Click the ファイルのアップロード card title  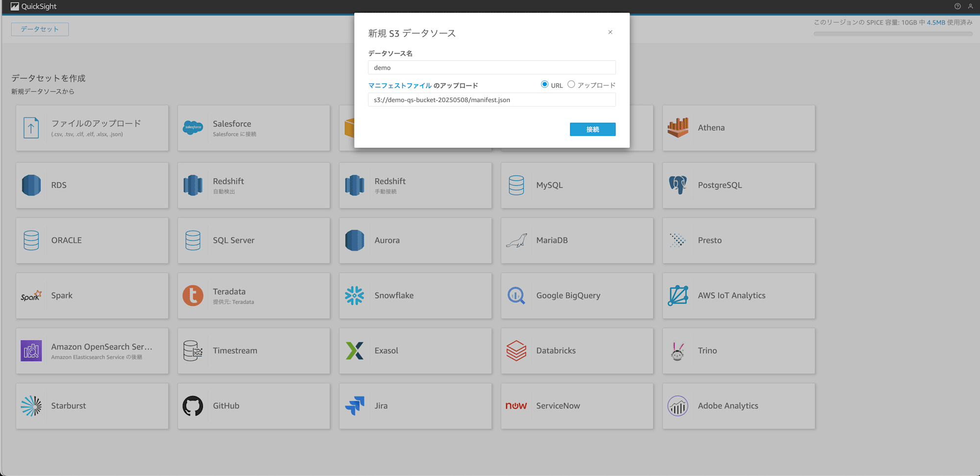pos(96,124)
